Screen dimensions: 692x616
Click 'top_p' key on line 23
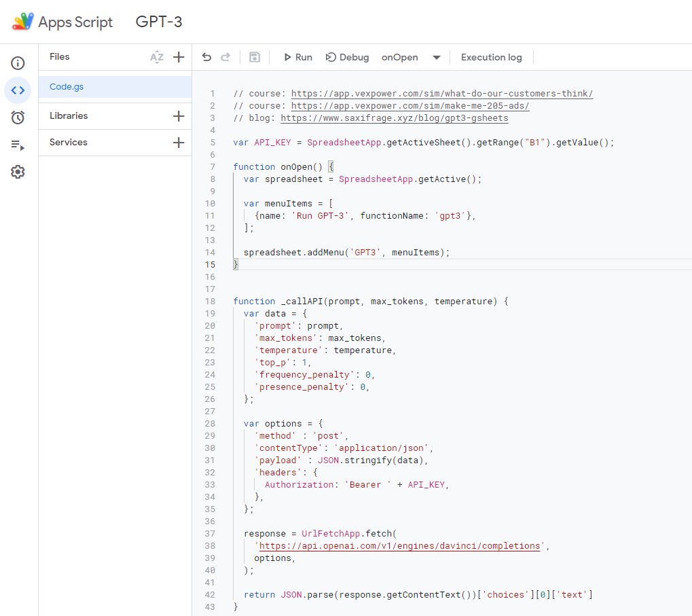272,363
